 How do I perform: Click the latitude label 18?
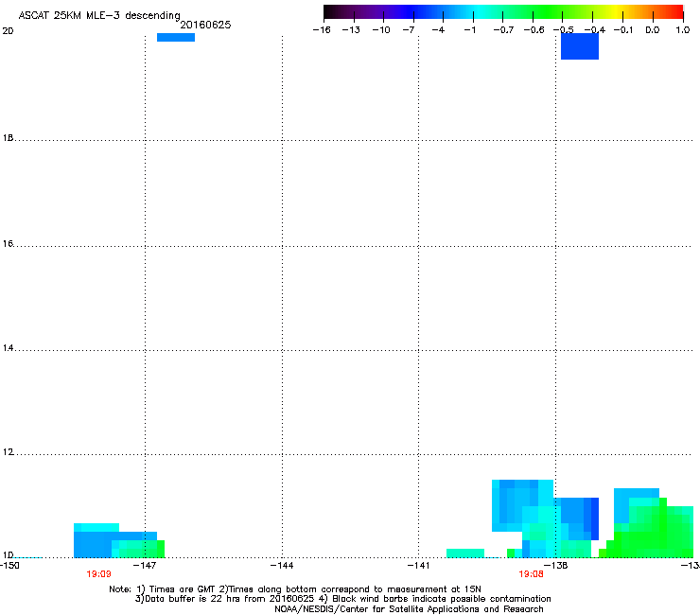(x=8, y=138)
